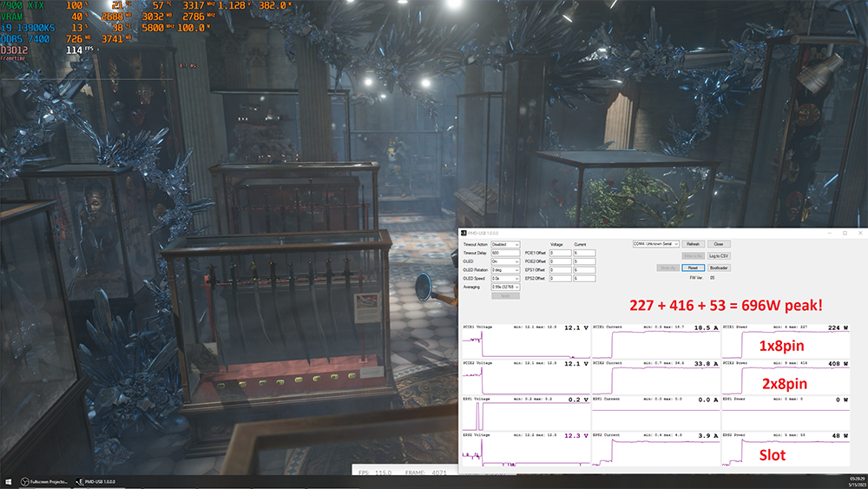Open the Averaging dropdown
Image resolution: width=868 pixels, height=489 pixels.
(x=505, y=287)
